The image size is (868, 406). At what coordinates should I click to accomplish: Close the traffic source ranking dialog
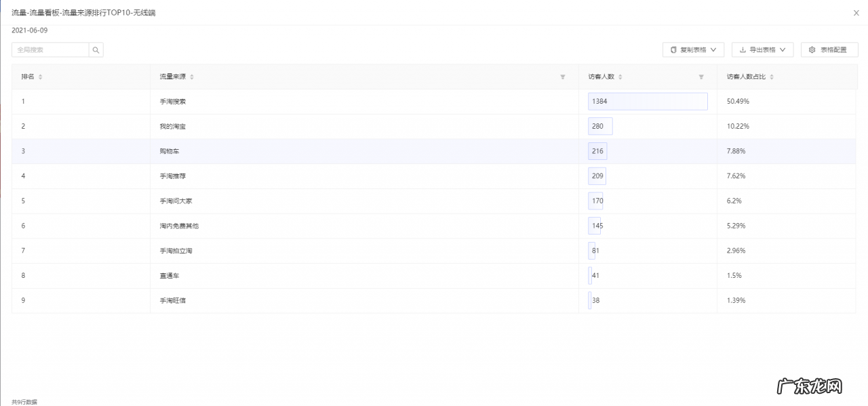pyautogui.click(x=856, y=13)
